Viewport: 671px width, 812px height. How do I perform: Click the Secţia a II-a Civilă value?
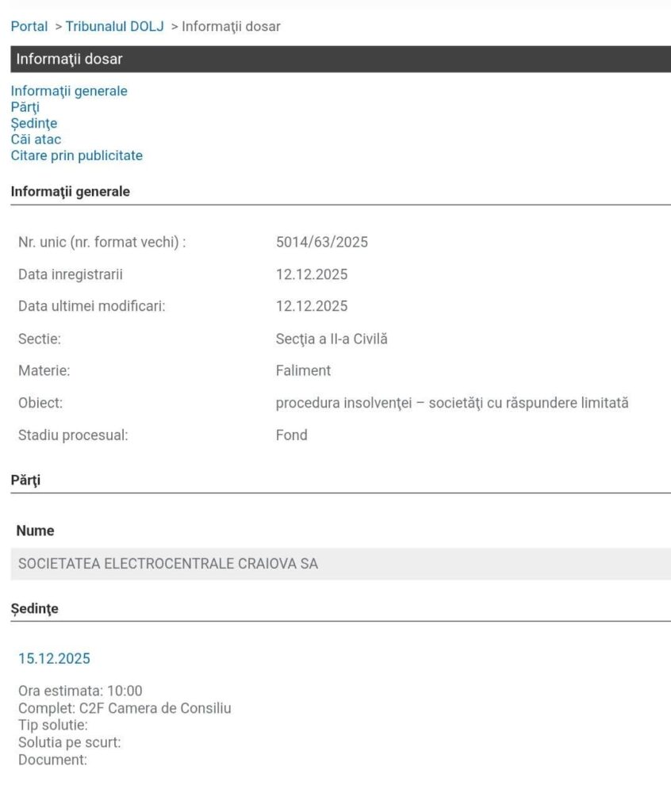pos(332,339)
